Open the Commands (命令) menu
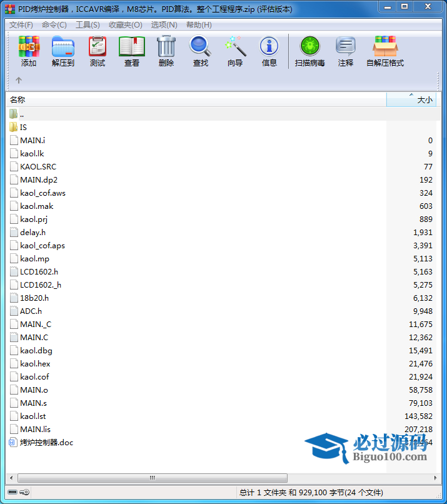This screenshot has height=504, width=447. coord(54,25)
